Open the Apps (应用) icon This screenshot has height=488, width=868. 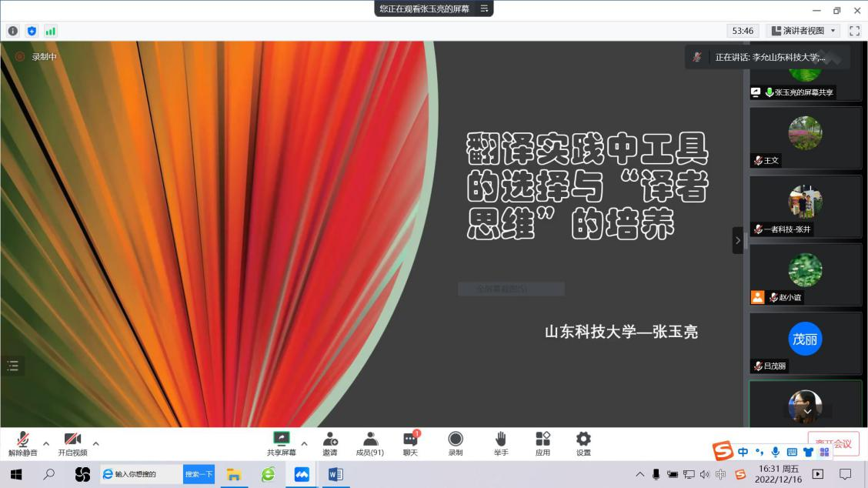542,443
